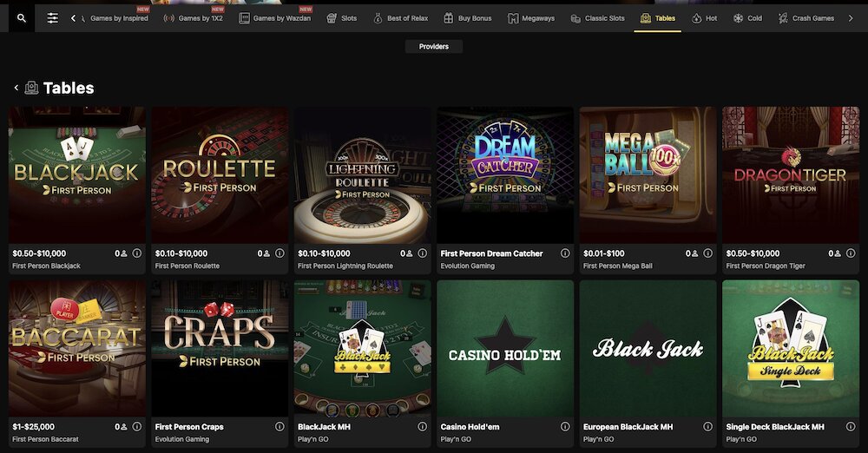Image resolution: width=868 pixels, height=453 pixels.
Task: Show info for Single Deck BlackJack MH
Action: coord(851,426)
